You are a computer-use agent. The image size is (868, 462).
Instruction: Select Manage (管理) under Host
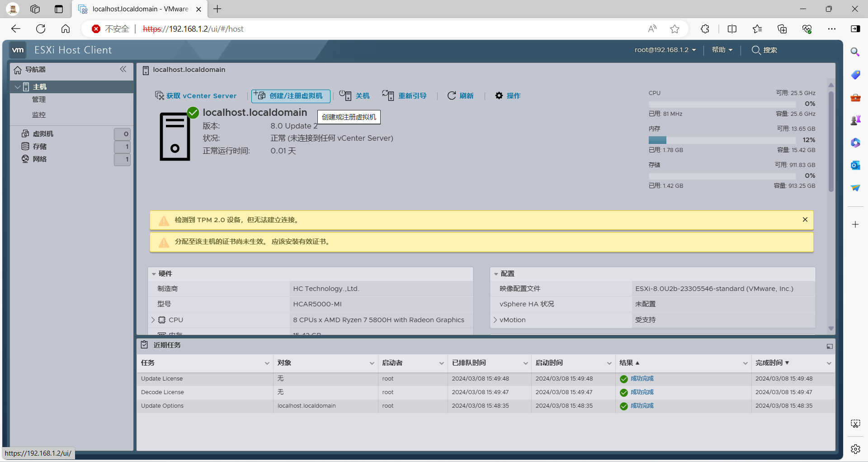point(39,100)
